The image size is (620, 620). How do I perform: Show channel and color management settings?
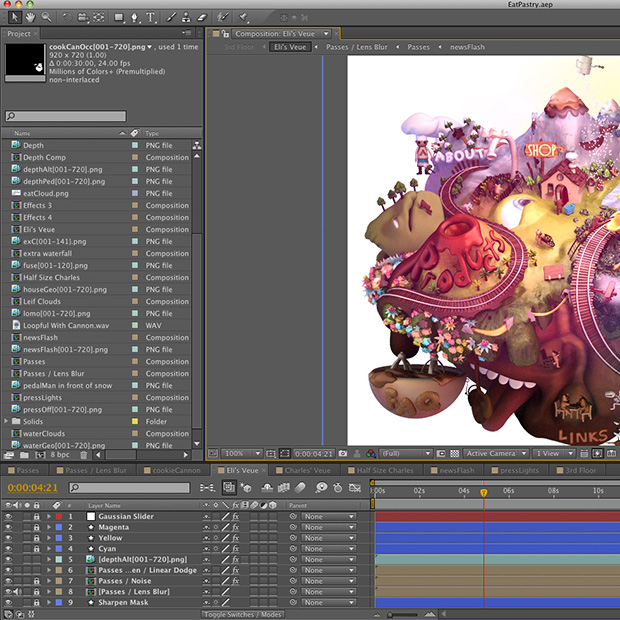pos(370,454)
